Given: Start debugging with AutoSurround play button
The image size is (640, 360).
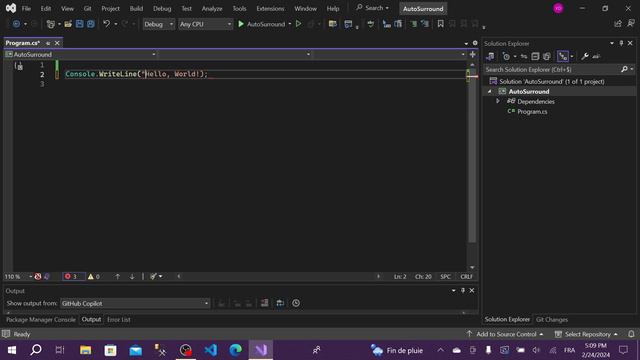Looking at the screenshot, I should point(261,24).
